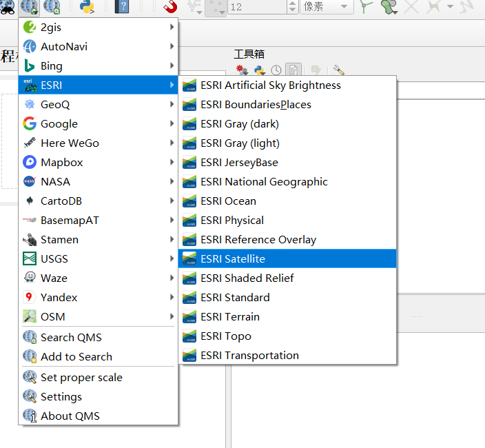Open the Mapbox submenu
The image size is (485, 448).
[98, 162]
